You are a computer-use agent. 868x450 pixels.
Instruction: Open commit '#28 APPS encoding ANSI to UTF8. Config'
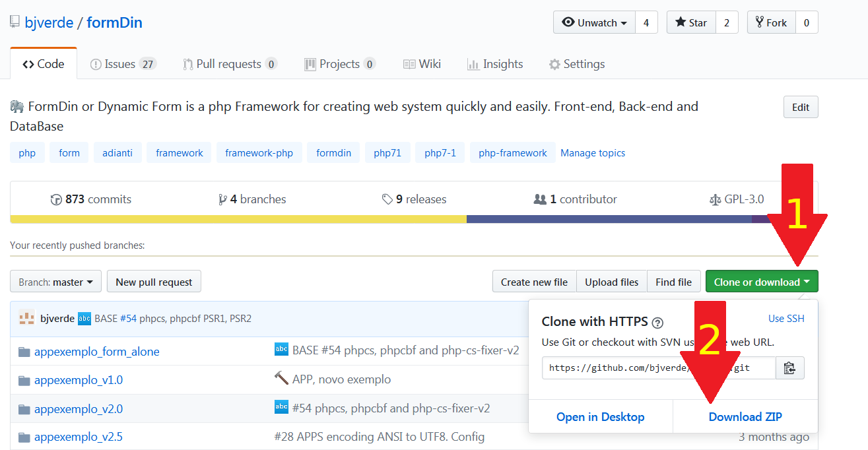click(379, 437)
